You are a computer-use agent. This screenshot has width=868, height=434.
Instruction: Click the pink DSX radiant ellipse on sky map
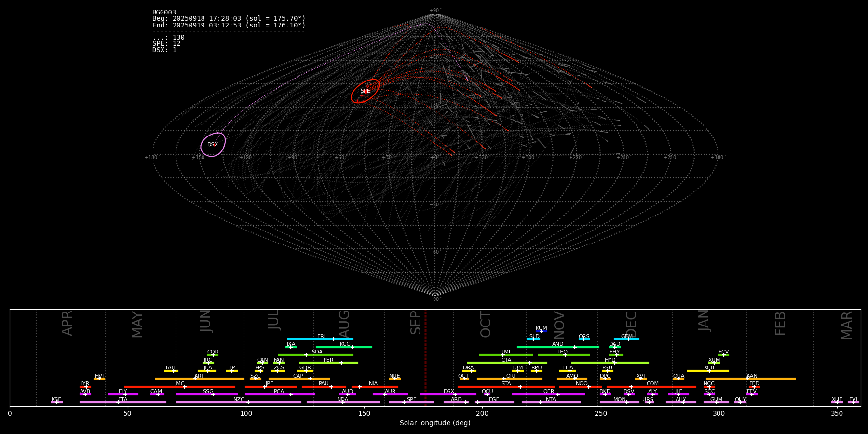(x=213, y=145)
